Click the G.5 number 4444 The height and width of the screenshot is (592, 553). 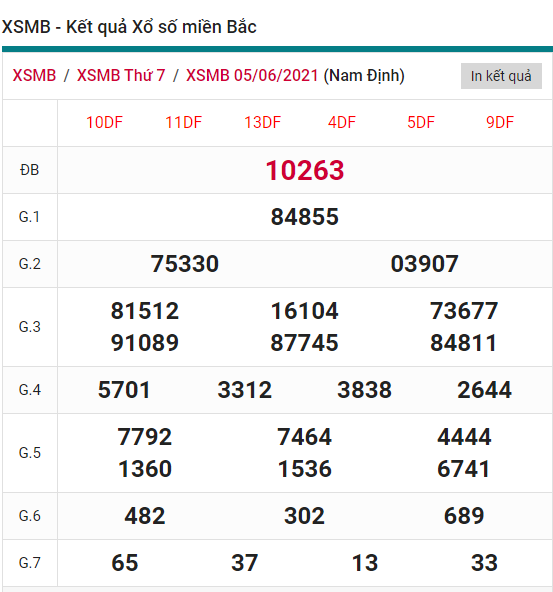(x=464, y=437)
